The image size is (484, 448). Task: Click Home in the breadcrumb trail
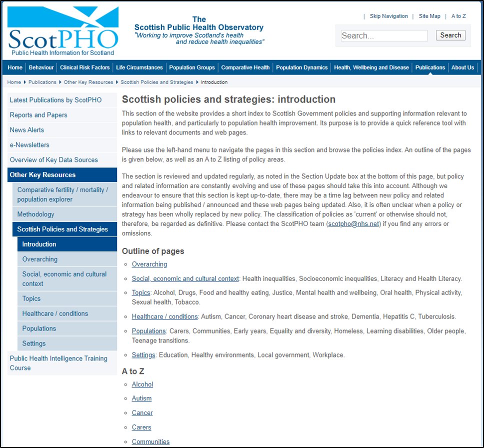point(14,82)
